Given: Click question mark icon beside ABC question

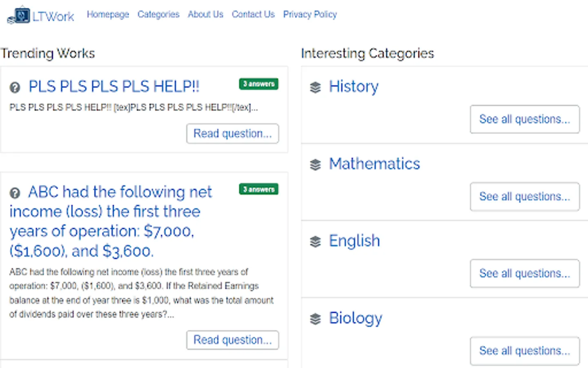Looking at the screenshot, I should [15, 193].
